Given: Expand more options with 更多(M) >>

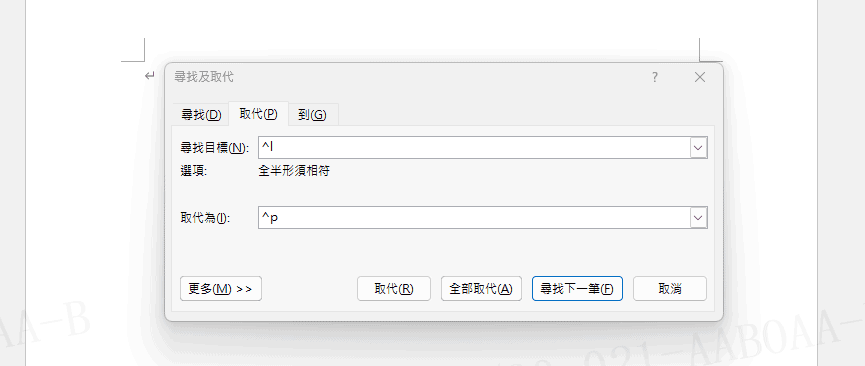Looking at the screenshot, I should point(221,289).
